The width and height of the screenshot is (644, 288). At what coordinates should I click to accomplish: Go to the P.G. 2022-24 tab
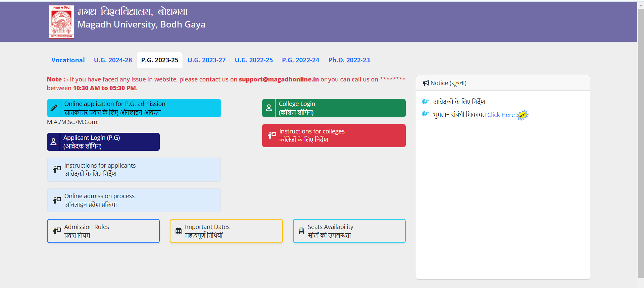(301, 60)
